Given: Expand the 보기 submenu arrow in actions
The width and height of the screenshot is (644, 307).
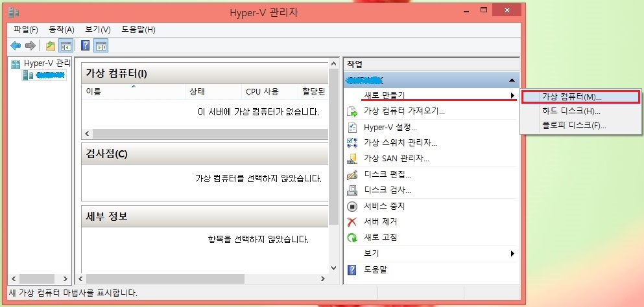Looking at the screenshot, I should coord(512,253).
